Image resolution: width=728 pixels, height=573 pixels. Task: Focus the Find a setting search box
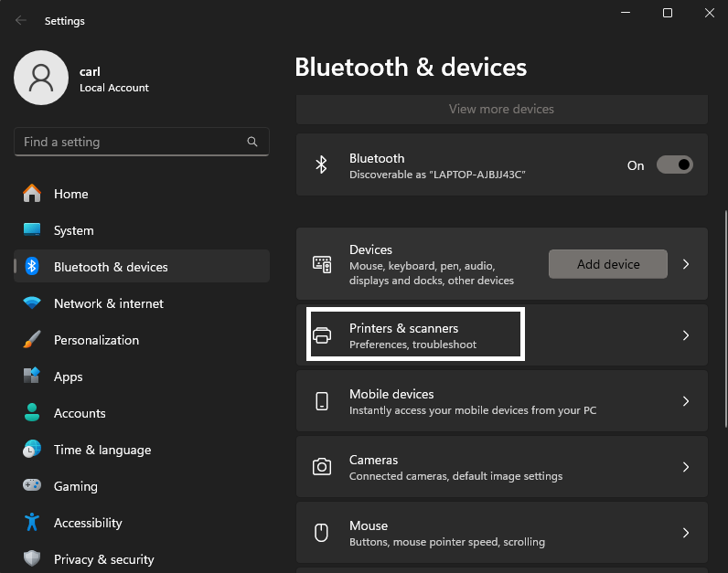(x=142, y=142)
